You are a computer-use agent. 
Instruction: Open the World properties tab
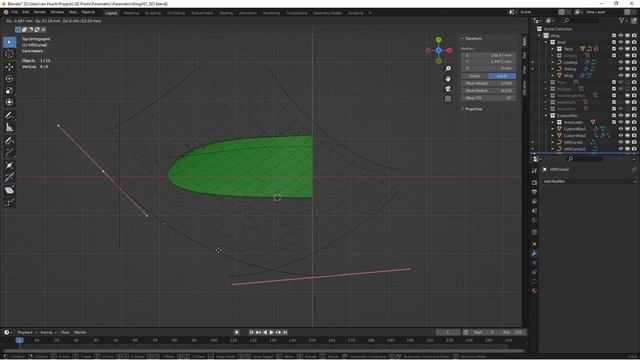pyautogui.click(x=534, y=220)
